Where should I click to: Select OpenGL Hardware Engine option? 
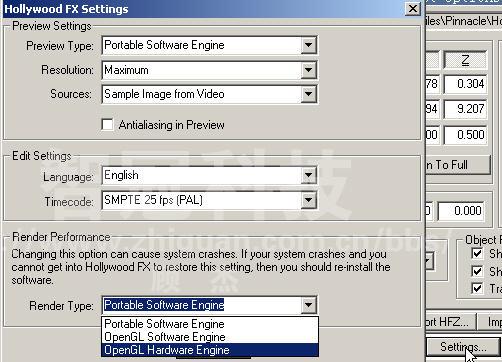pos(210,350)
